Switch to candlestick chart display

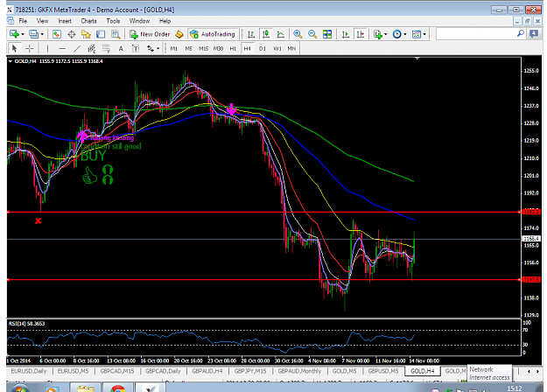pos(266,34)
